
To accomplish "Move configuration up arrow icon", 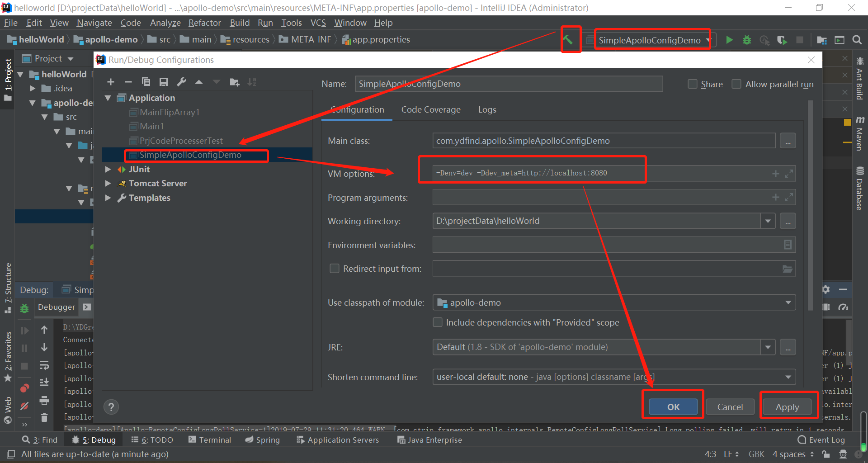I will coord(199,82).
